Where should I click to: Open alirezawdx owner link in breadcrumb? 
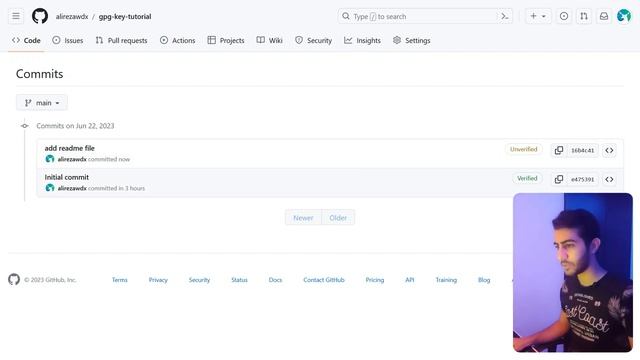72,17
